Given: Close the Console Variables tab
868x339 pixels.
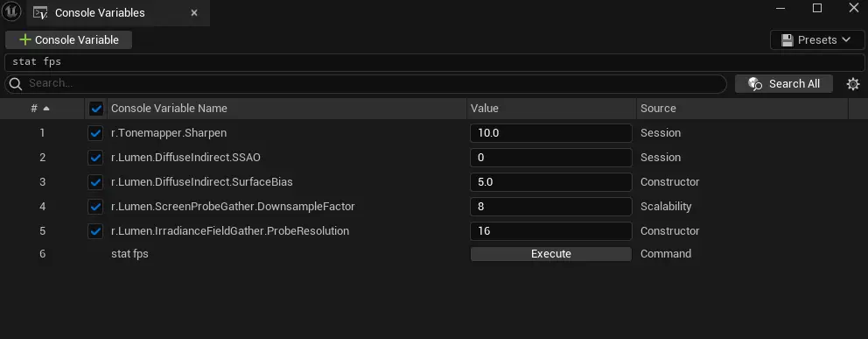Looking at the screenshot, I should click(193, 13).
